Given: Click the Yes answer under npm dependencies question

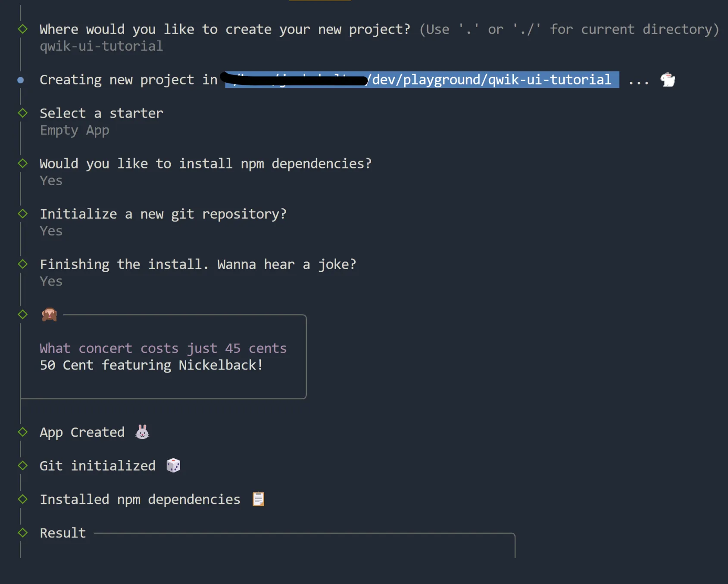Looking at the screenshot, I should tap(51, 180).
